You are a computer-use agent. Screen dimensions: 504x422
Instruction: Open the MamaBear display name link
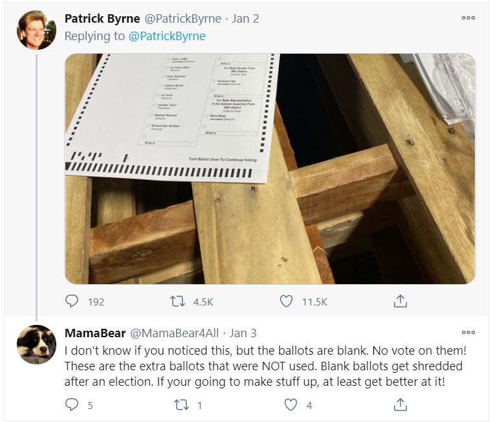tap(94, 333)
